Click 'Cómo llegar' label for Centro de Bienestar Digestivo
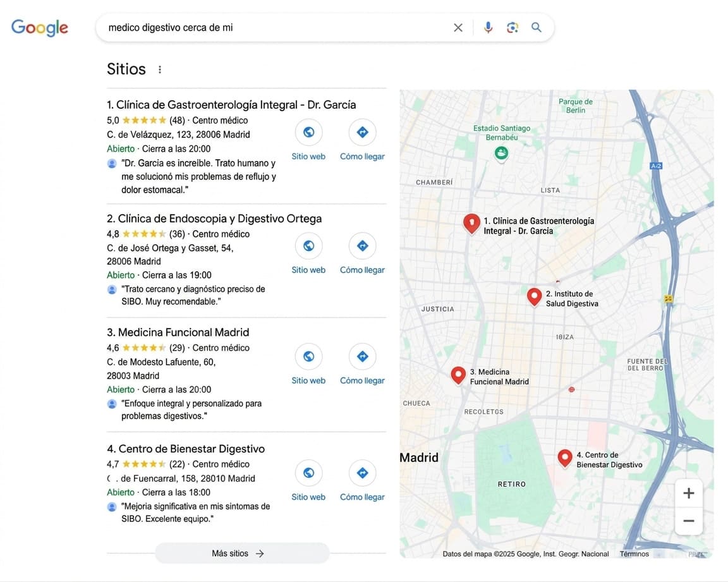This screenshot has height=582, width=728. [x=362, y=497]
